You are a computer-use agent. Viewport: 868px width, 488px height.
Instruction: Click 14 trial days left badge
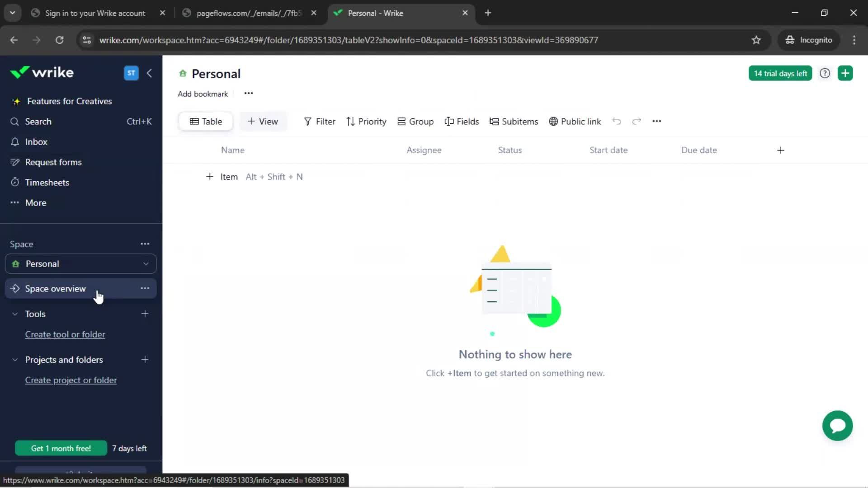(780, 73)
